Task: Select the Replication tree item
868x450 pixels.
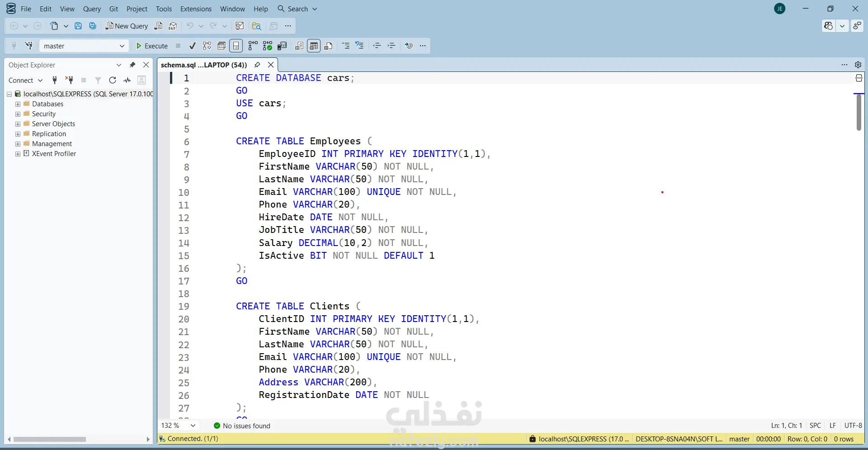Action: (49, 134)
